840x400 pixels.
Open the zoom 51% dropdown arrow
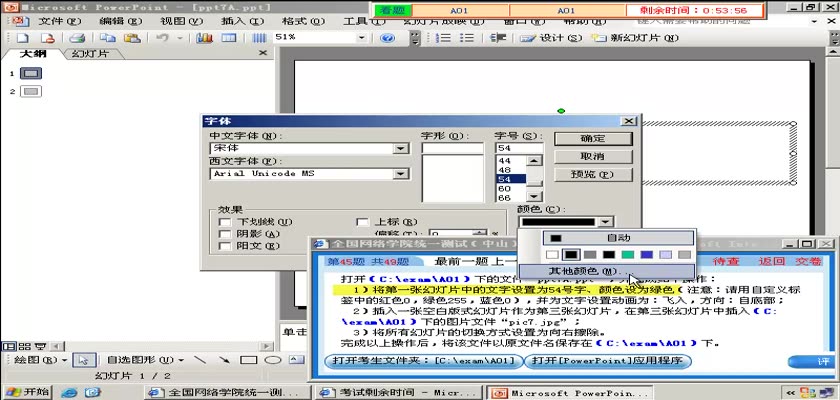coord(362,38)
